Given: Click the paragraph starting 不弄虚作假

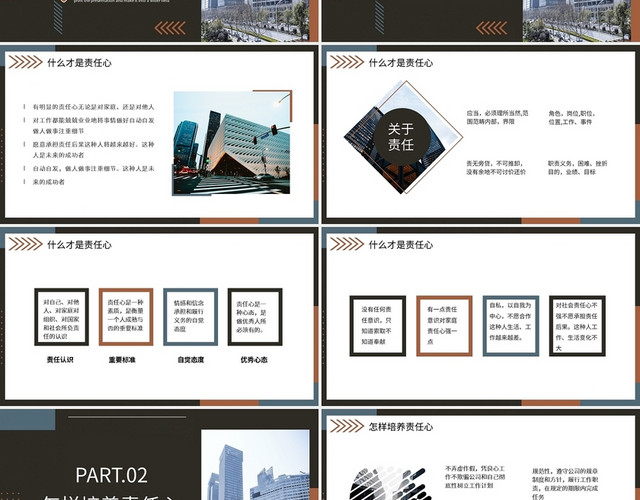Looking at the screenshot, I should pyautogui.click(x=476, y=477).
